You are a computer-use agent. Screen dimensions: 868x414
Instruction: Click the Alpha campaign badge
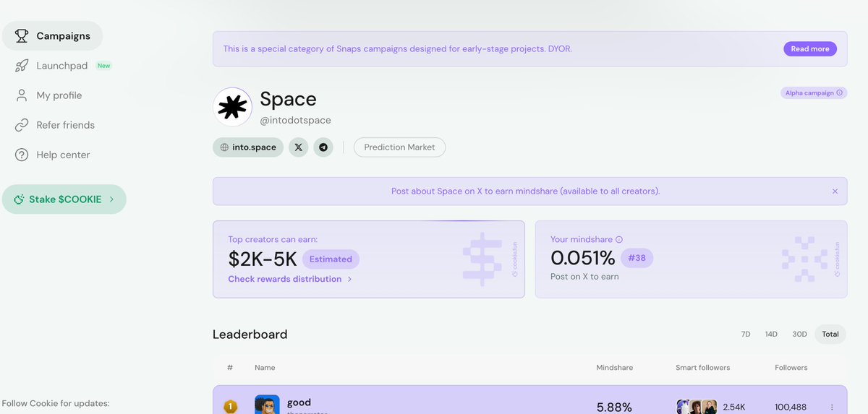pos(814,93)
